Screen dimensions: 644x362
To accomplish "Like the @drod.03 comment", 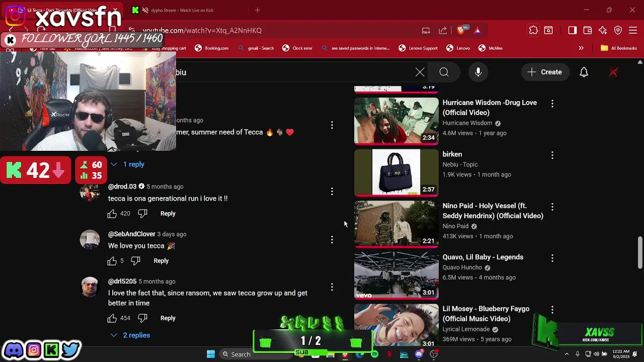I will click(112, 214).
